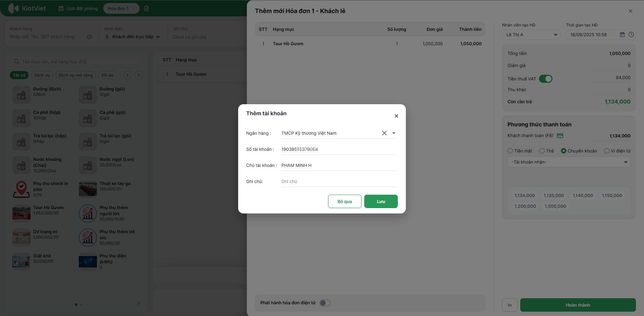Enable Phát hành hóa đơn điện tử

(325, 303)
